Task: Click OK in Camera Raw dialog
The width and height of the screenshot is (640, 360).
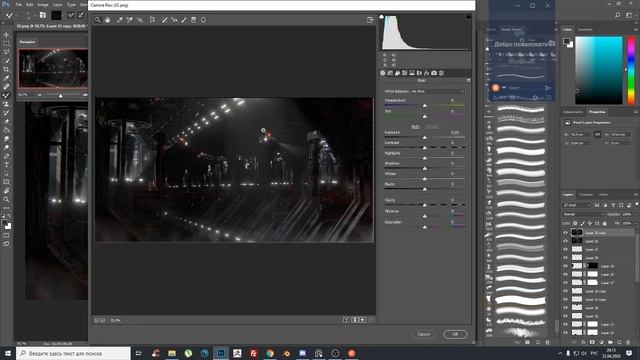Action: pyautogui.click(x=455, y=334)
